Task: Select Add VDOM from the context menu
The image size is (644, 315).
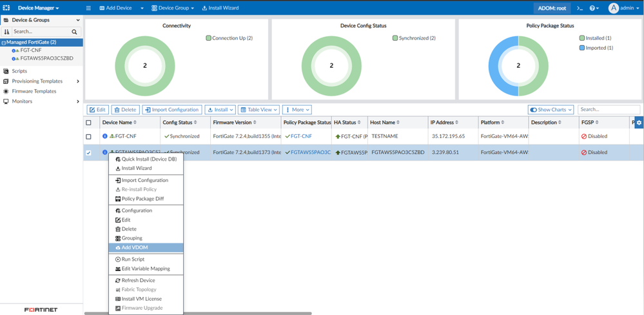Action: pyautogui.click(x=134, y=248)
